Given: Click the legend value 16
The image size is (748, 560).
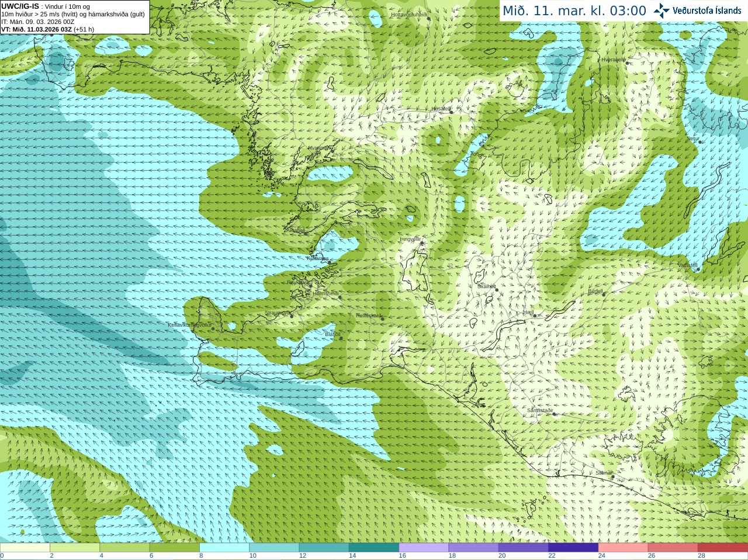Looking at the screenshot, I should 402,556.
